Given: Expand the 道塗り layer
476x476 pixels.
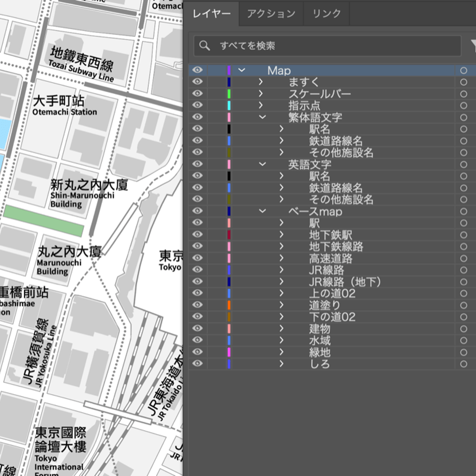Looking at the screenshot, I should (281, 305).
